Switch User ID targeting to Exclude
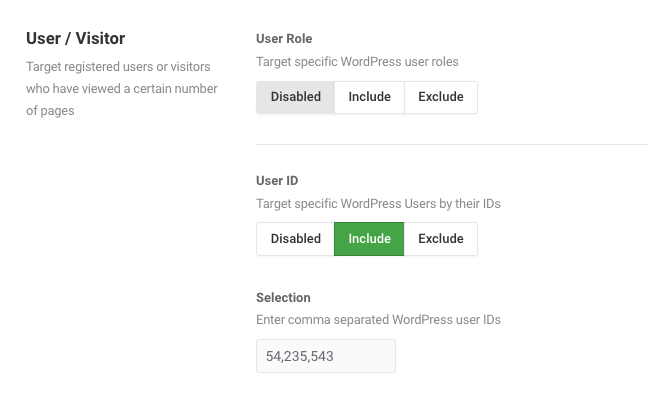Screen dimensions: 648x402 441,239
